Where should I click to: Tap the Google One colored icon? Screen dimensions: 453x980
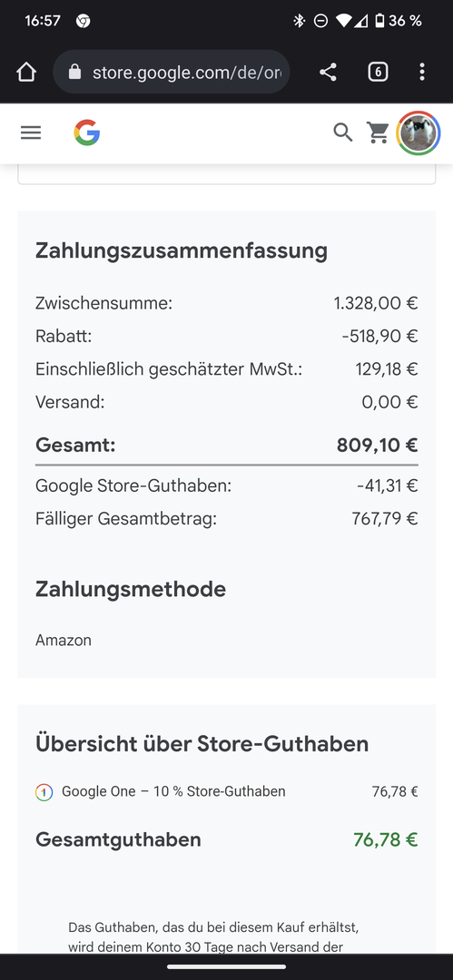[x=44, y=792]
